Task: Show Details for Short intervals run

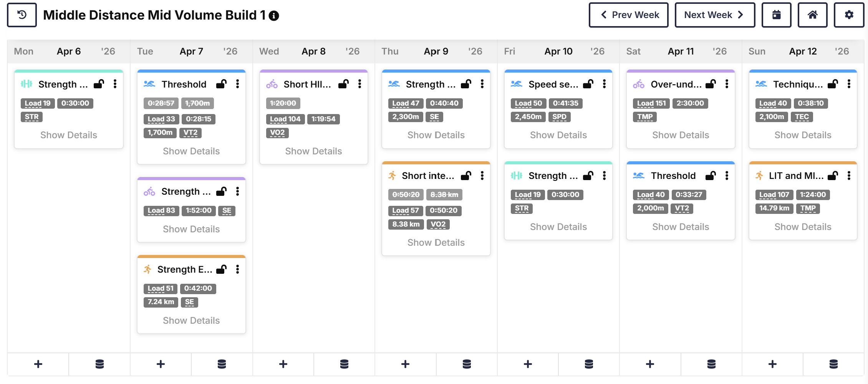Action: (436, 243)
